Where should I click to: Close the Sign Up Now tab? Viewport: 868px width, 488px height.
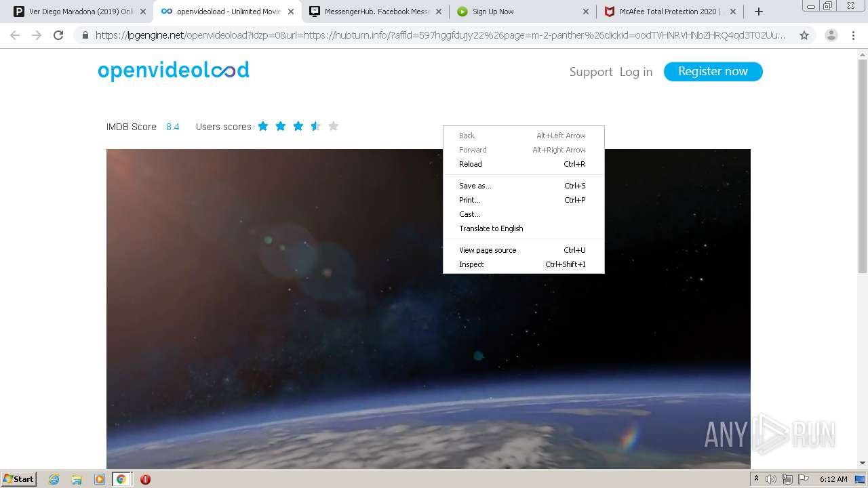coord(586,12)
